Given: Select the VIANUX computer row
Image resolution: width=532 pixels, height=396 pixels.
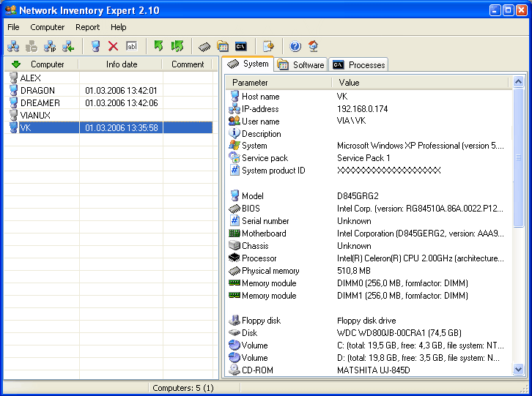Looking at the screenshot, I should point(108,115).
